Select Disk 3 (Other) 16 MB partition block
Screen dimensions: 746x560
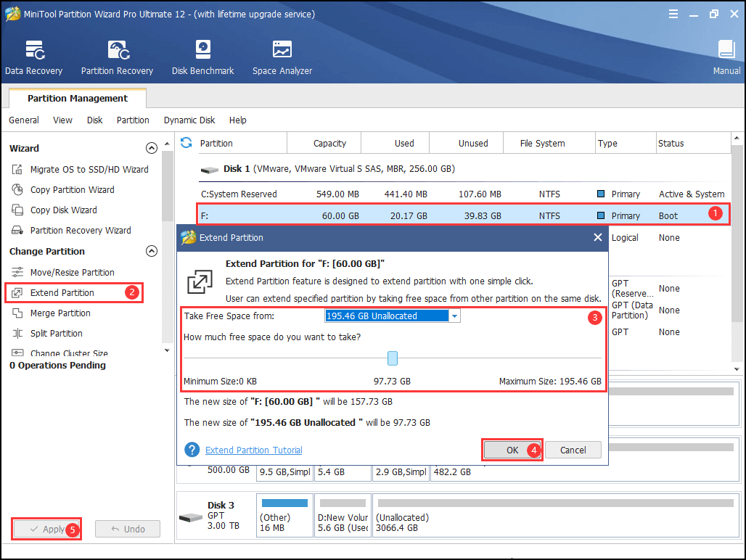[x=284, y=515]
